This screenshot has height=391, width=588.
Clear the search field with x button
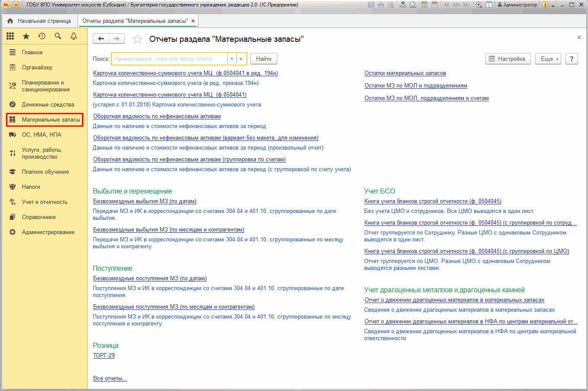(241, 59)
